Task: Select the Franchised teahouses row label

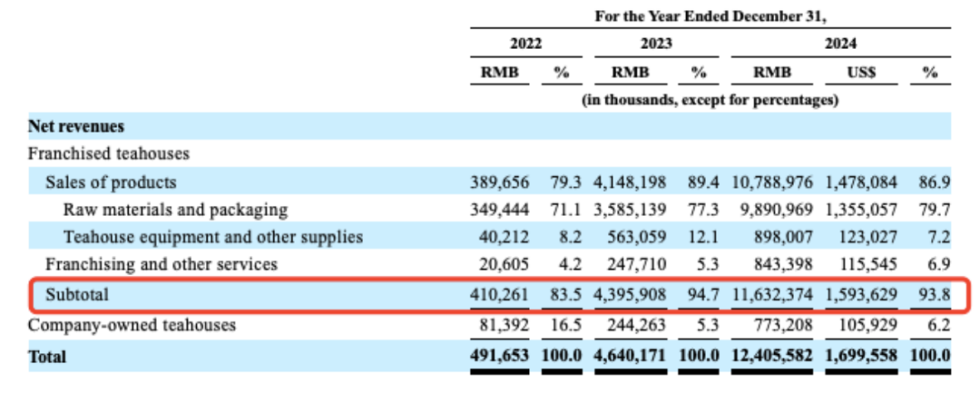Action: (109, 153)
